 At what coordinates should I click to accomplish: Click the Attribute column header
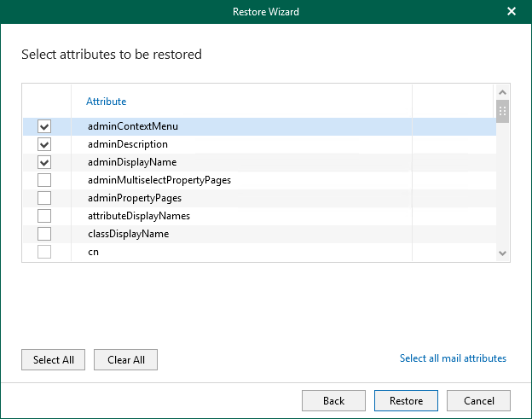point(107,102)
